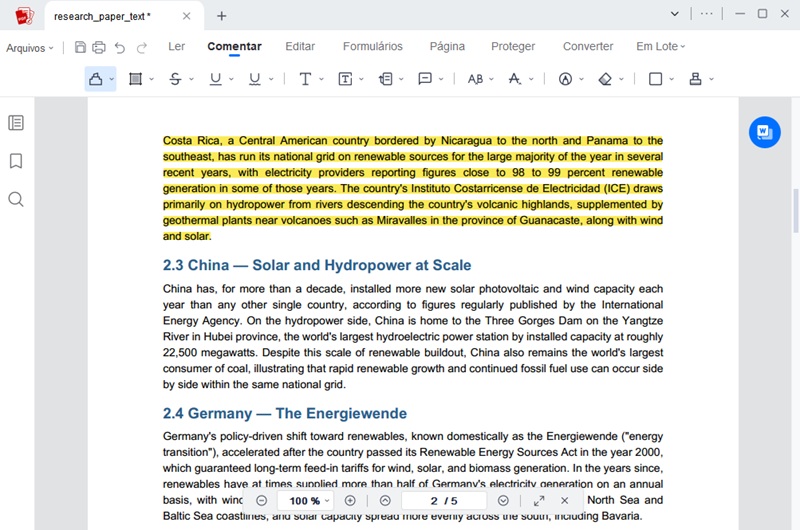Click the page number input field
Screen dimensions: 800x530
pos(444,500)
